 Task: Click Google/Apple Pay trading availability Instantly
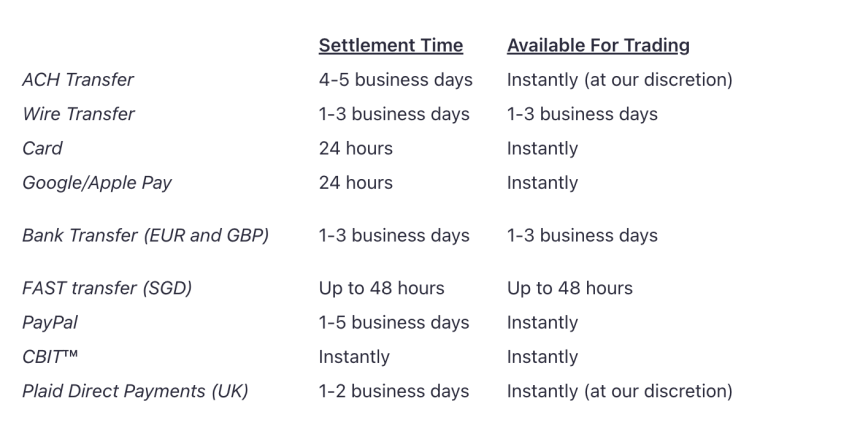point(542,182)
